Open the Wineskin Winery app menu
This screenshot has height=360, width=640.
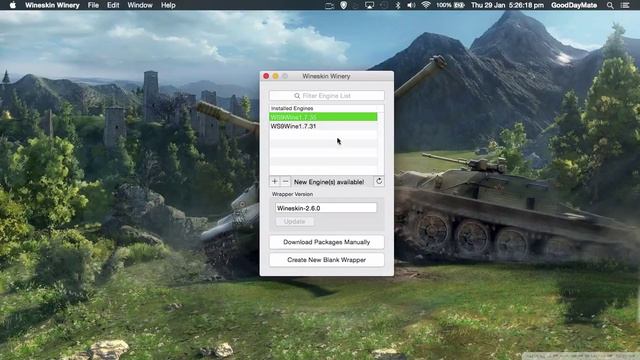pyautogui.click(x=52, y=5)
